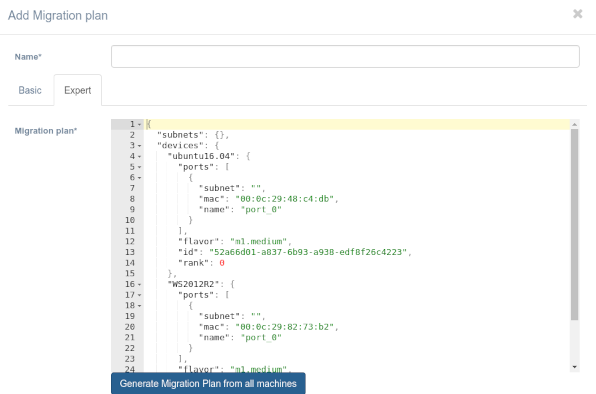Collapse the object starting at line 6
596x394 pixels.
139,178
